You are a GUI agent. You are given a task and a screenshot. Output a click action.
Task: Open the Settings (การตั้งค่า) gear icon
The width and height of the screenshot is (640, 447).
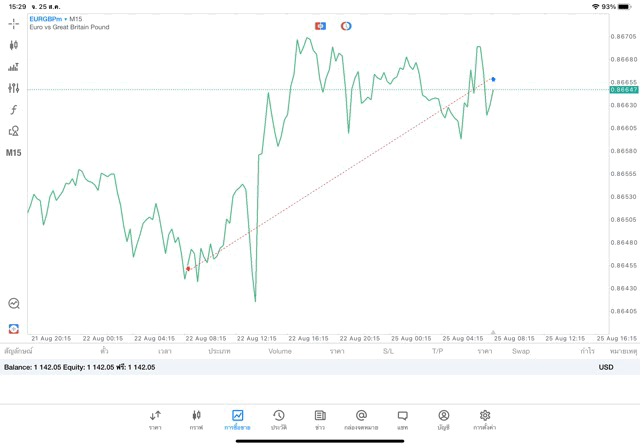(485, 419)
